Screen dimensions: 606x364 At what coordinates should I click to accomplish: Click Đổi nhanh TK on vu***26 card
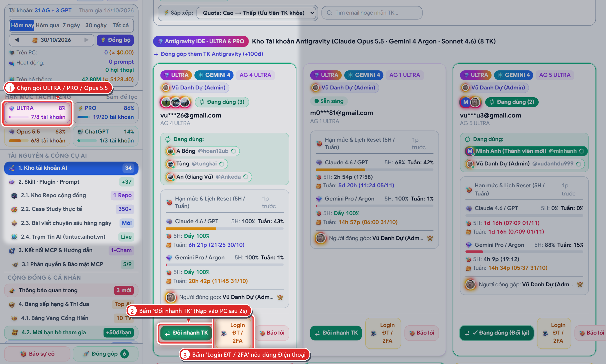pos(186,333)
